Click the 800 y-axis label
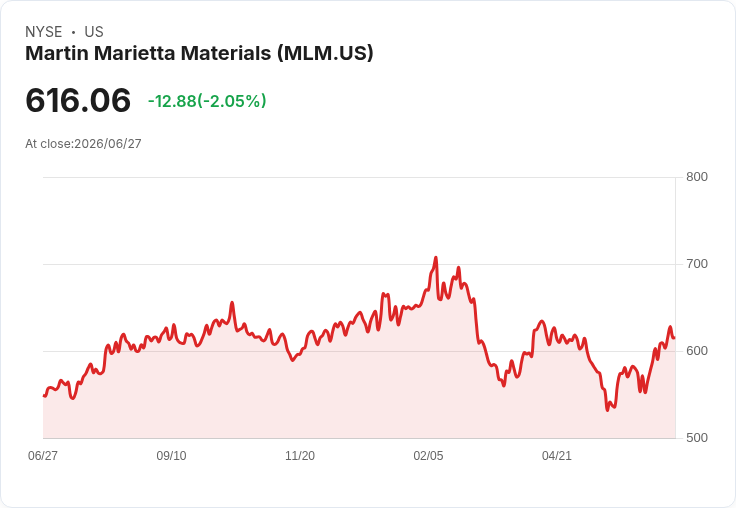This screenshot has height=508, width=736. [697, 177]
